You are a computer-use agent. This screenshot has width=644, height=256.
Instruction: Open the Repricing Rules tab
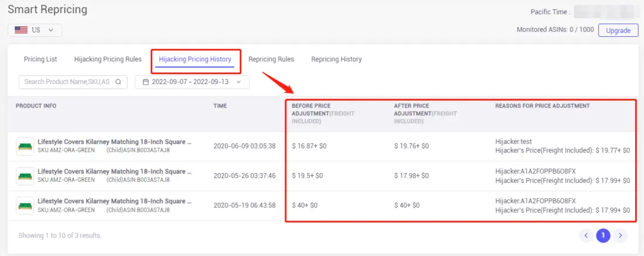click(x=271, y=59)
